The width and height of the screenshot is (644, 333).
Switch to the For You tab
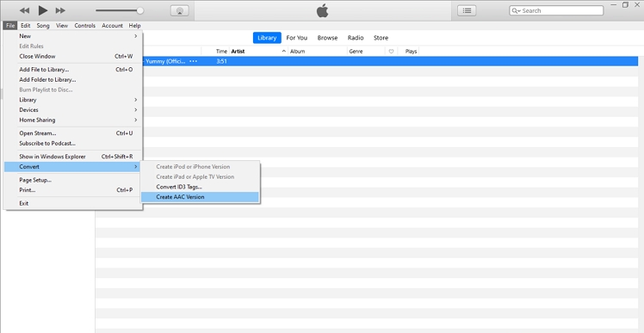coord(296,38)
